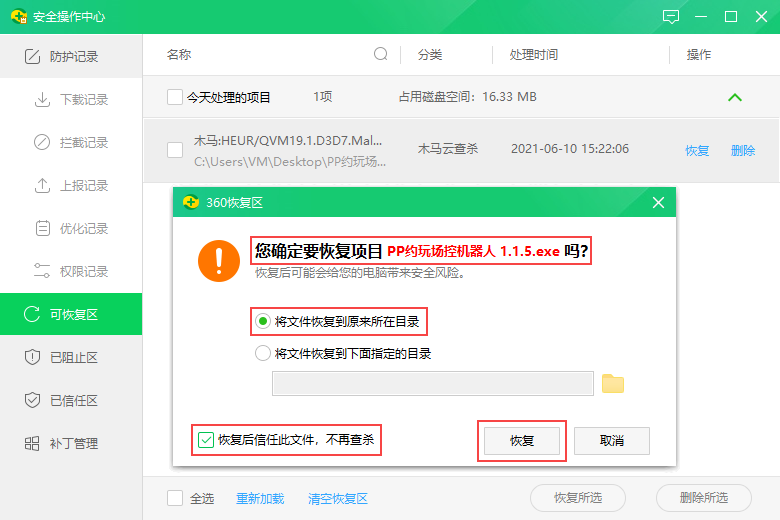
Task: Click the 操作 column header
Action: 698,54
